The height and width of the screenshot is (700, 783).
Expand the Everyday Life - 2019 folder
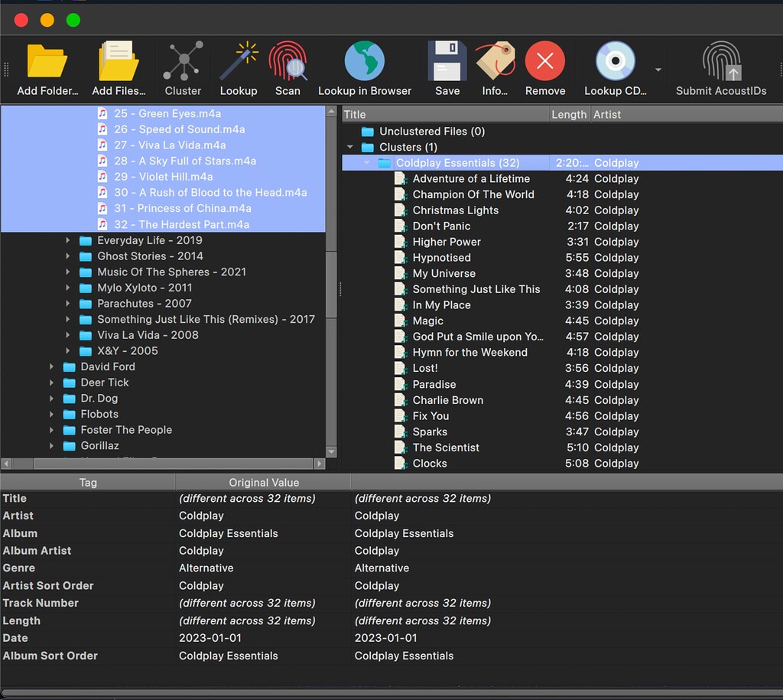click(x=67, y=240)
